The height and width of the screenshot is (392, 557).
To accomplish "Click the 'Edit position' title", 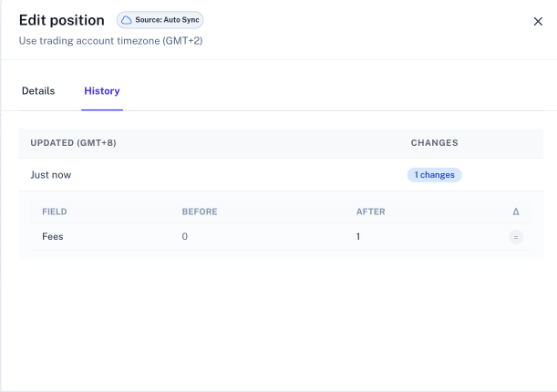I will 62,20.
